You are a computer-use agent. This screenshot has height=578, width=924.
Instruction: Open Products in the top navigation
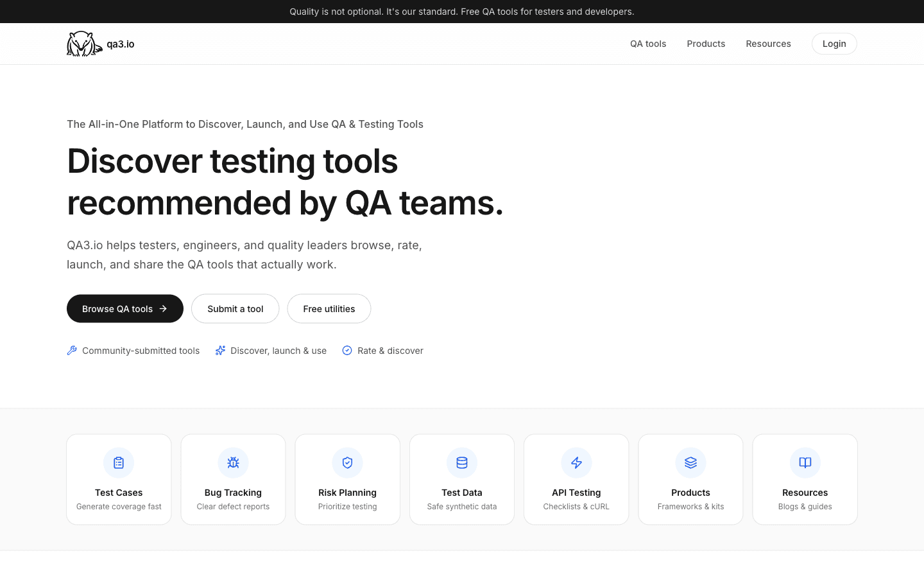point(706,44)
